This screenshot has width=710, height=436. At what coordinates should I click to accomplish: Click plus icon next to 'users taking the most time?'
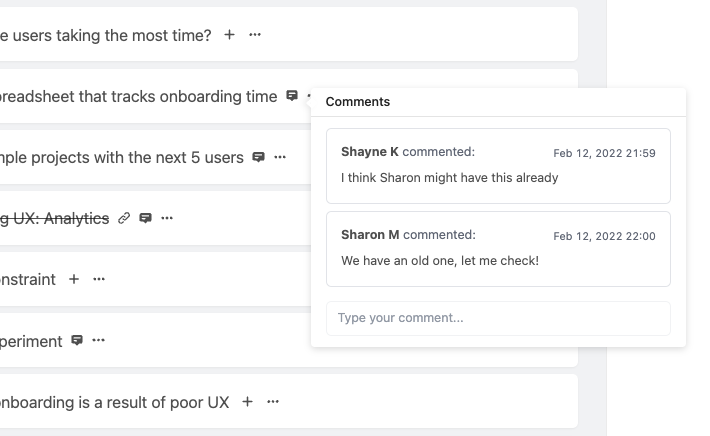pyautogui.click(x=230, y=35)
